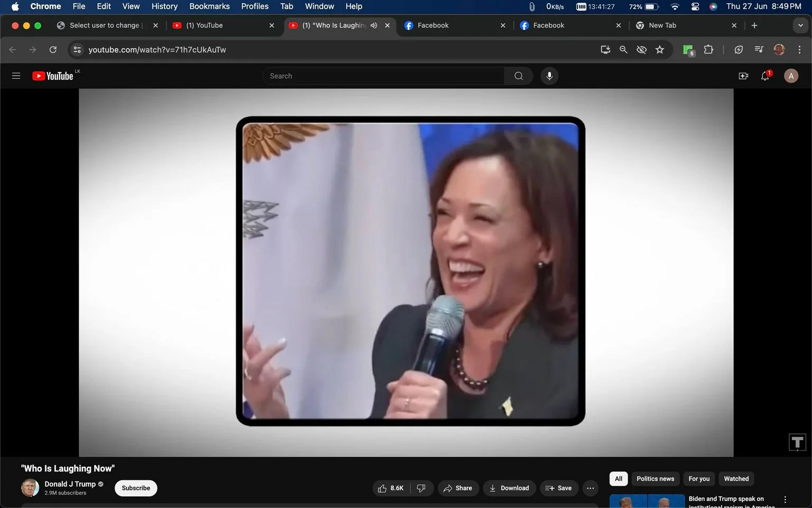
Task: Like the video showing 8.6K
Action: click(391, 488)
